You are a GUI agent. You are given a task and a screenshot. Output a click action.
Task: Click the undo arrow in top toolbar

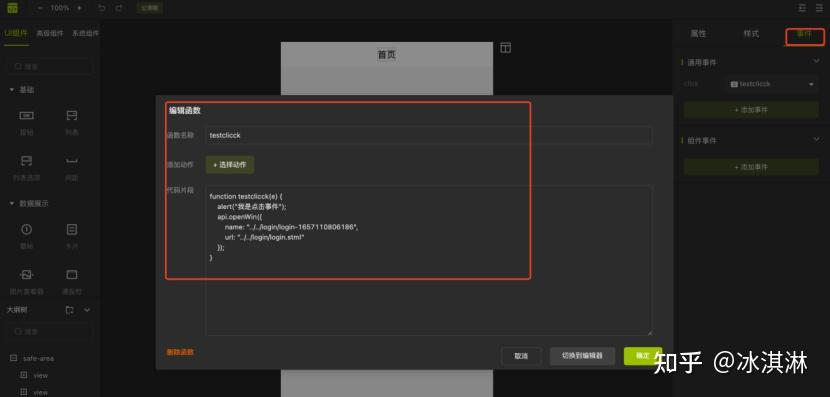[x=102, y=8]
